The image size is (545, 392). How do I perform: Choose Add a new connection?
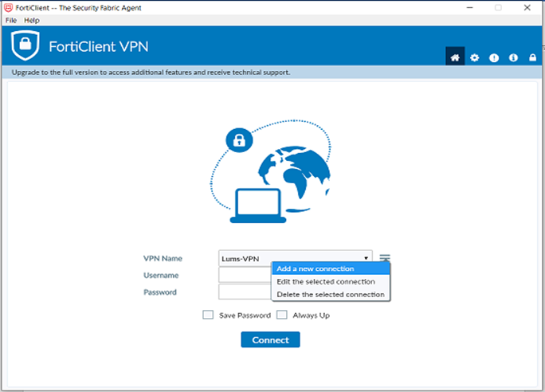(331, 269)
